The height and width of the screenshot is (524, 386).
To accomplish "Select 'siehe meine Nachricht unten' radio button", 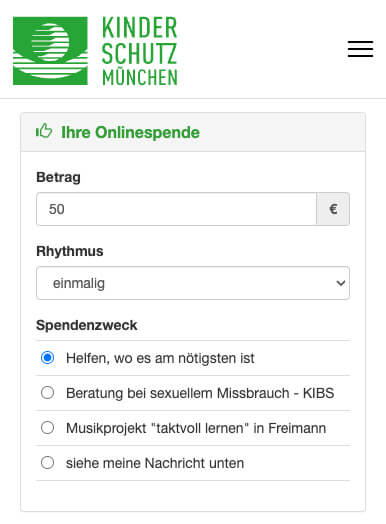I will pos(47,463).
